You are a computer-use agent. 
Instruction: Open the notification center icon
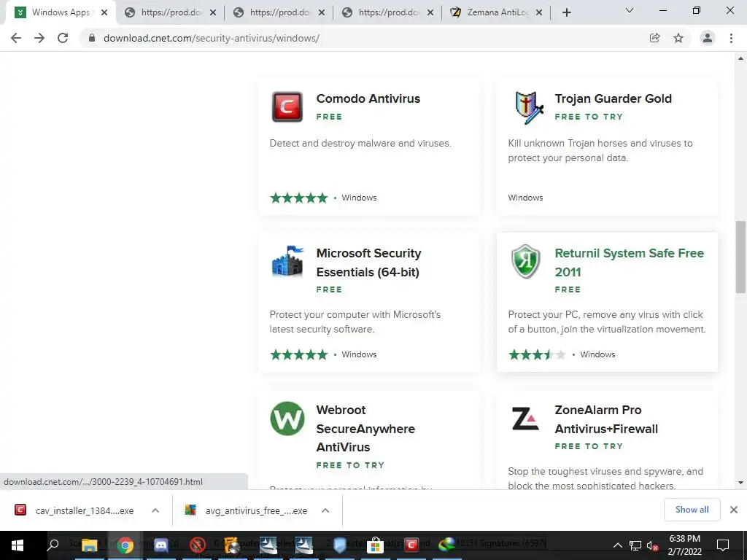click(723, 545)
